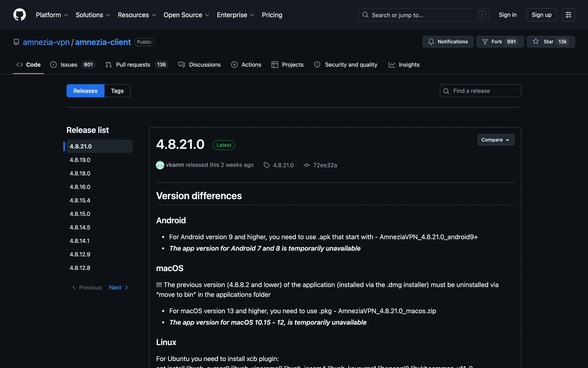Go to Next page of releases
Viewport: 588px width, 368px height.
(x=119, y=287)
